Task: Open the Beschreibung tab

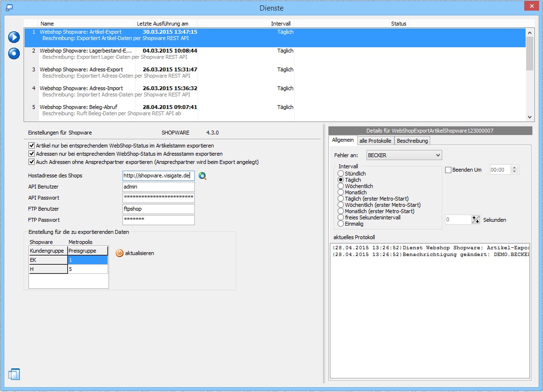Action: 412,141
